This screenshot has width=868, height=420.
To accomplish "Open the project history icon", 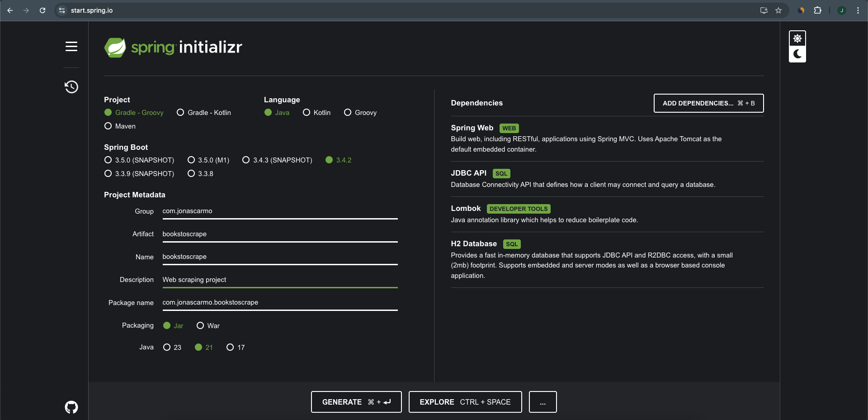I will coord(71,86).
